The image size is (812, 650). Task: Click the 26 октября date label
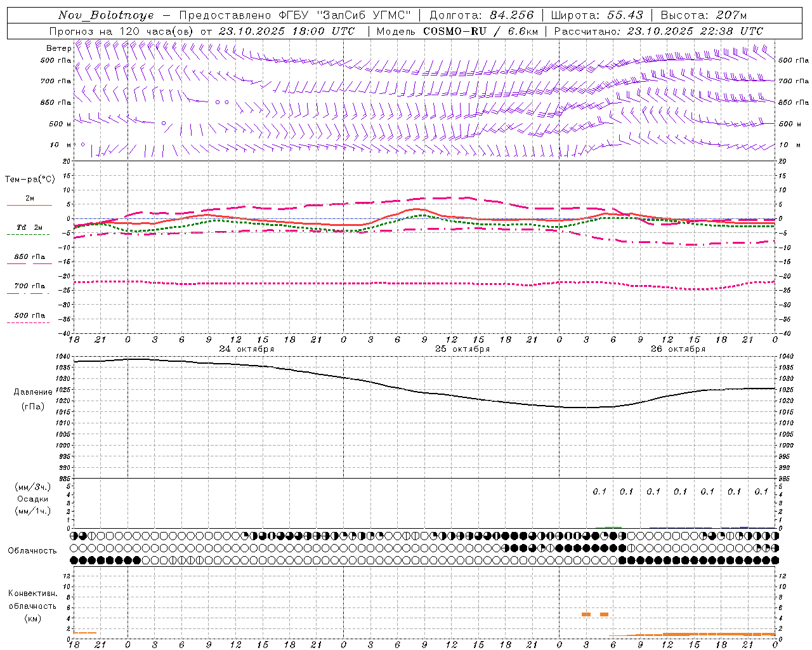pyautogui.click(x=678, y=349)
